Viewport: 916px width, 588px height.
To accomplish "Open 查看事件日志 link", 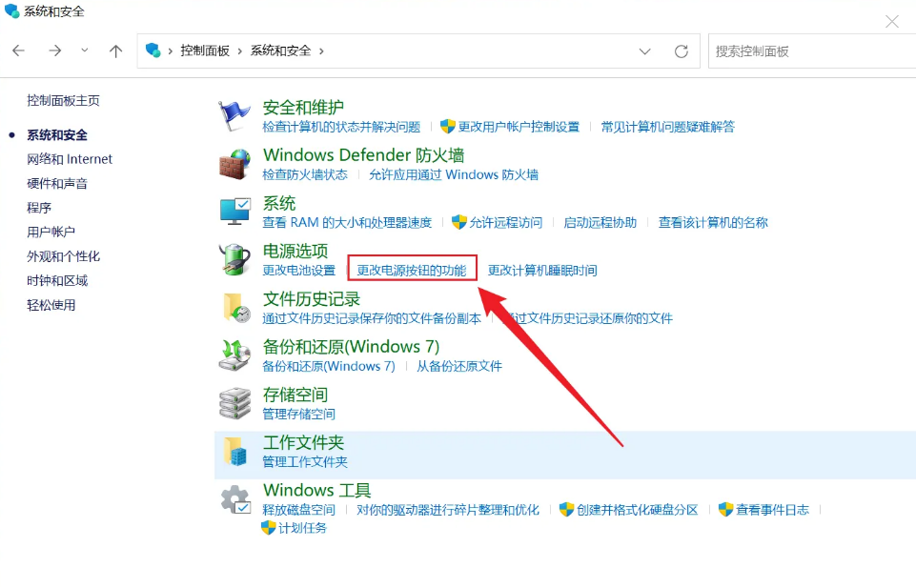I will tap(772, 510).
